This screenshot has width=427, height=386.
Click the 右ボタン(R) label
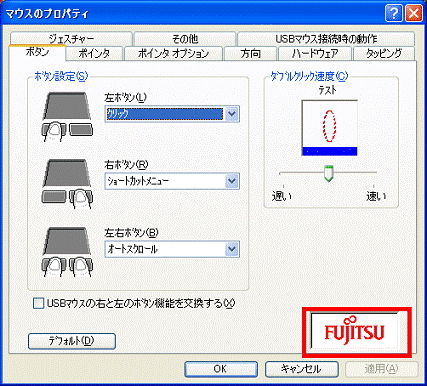coord(126,164)
